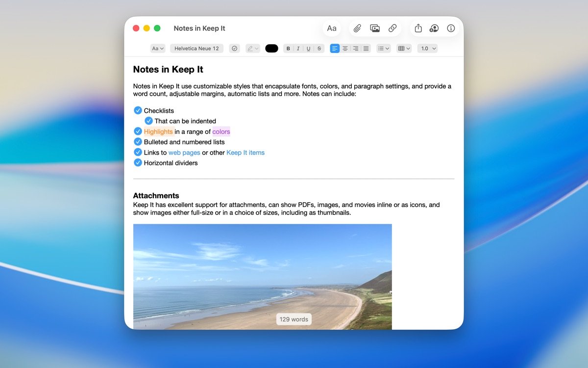Image resolution: width=588 pixels, height=368 pixels.
Task: Uncheck the 'That can be indented' checkbox
Action: 148,121
